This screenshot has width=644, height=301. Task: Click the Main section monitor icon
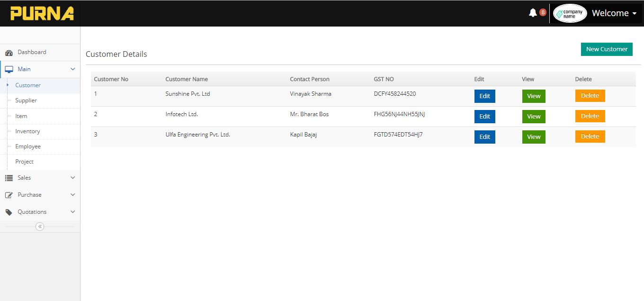click(x=9, y=69)
